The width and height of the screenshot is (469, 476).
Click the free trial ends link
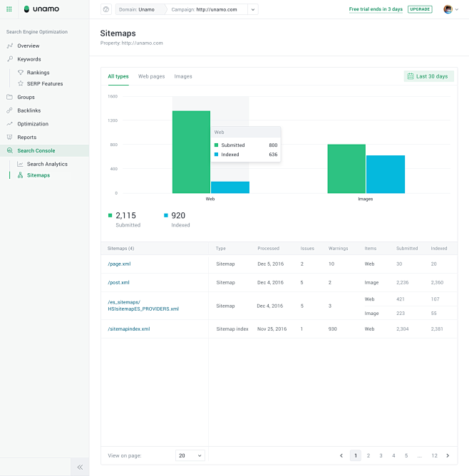(376, 9)
